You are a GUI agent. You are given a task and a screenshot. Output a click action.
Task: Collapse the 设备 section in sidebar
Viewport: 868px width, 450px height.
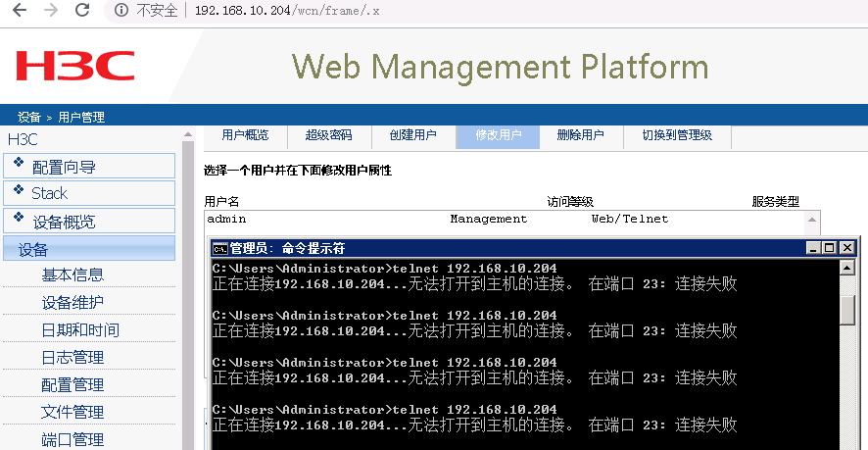pyautogui.click(x=89, y=248)
